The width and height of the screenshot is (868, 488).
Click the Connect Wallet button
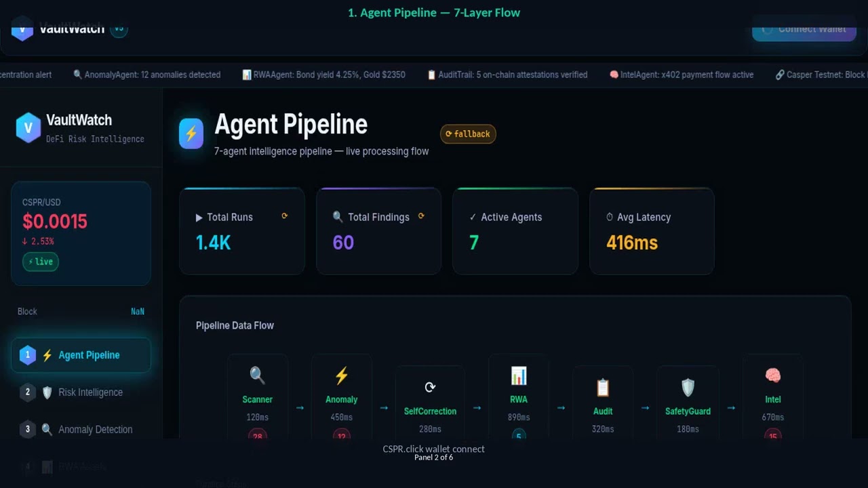804,28
